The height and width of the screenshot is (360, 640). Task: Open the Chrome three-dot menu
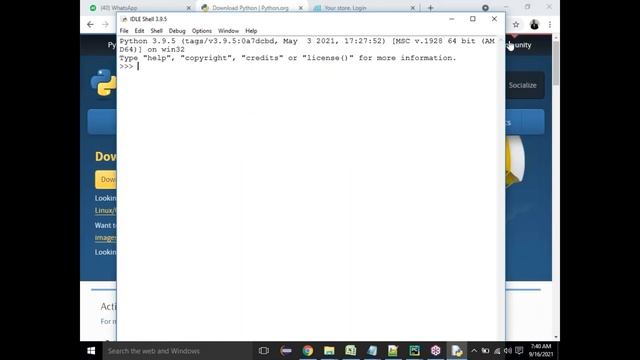pyautogui.click(x=550, y=25)
